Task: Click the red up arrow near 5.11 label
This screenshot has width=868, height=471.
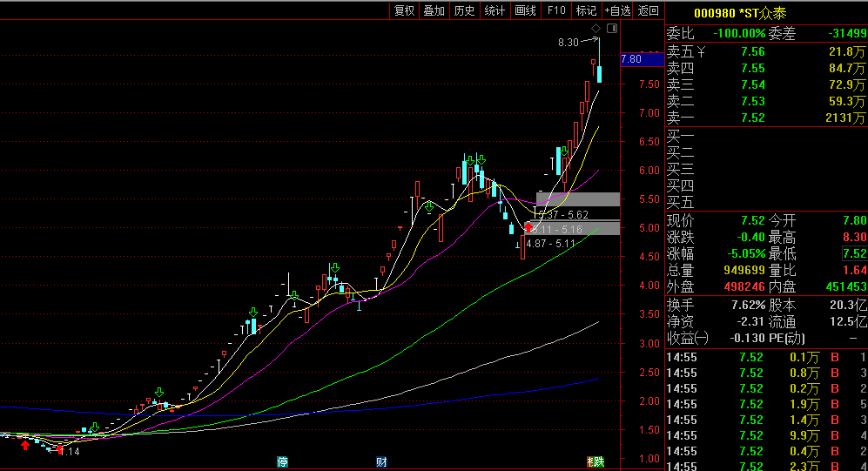Action: (527, 228)
